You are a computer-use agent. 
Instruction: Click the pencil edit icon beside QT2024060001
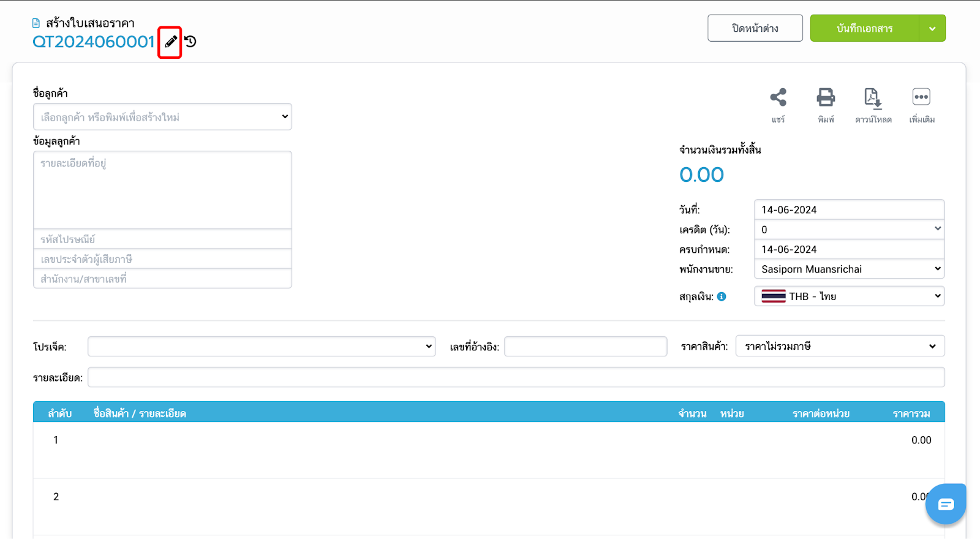coord(170,42)
